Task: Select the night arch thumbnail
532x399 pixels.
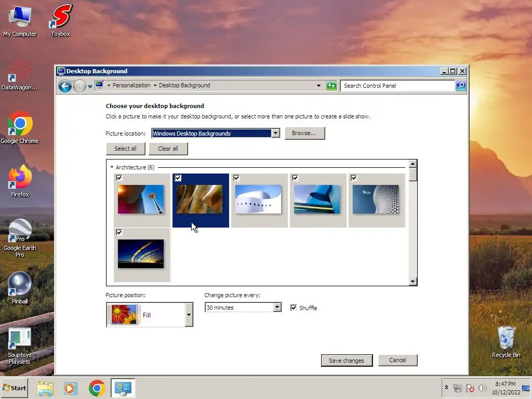Action: [141, 254]
